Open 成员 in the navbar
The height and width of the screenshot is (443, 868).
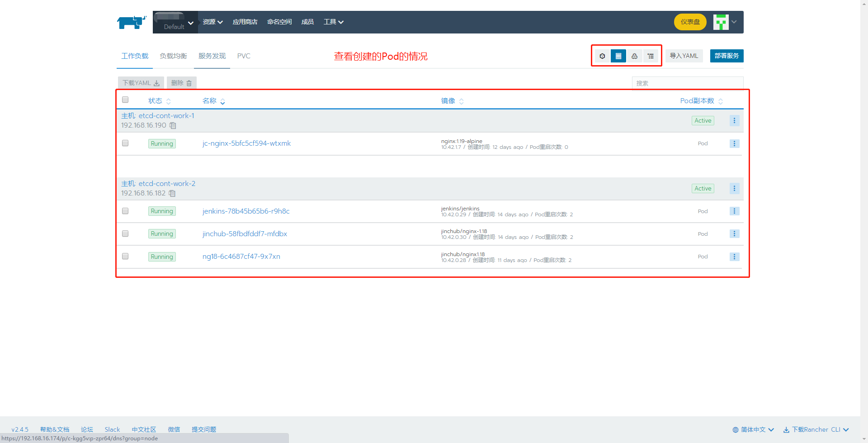(x=307, y=22)
